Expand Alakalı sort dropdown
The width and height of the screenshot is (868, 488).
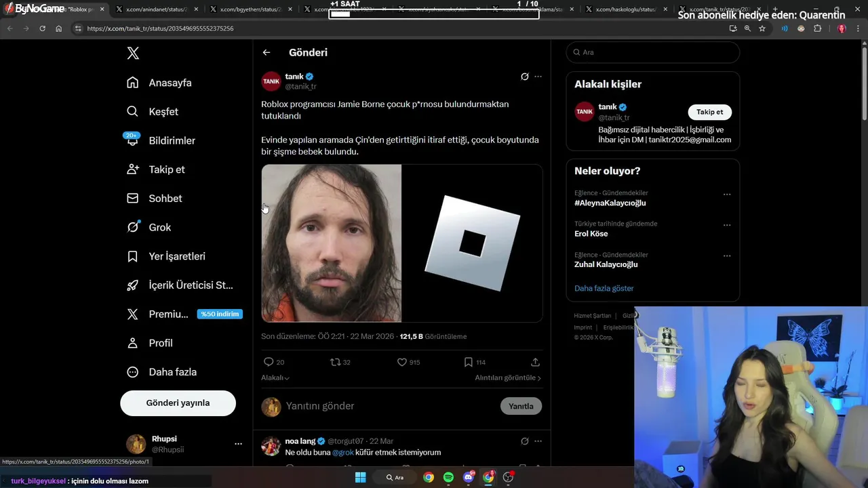pos(275,378)
